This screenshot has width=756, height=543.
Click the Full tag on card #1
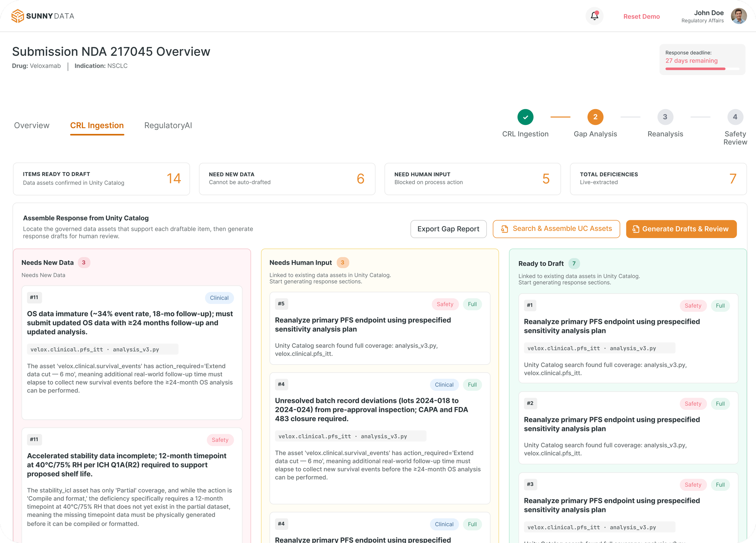(x=720, y=306)
